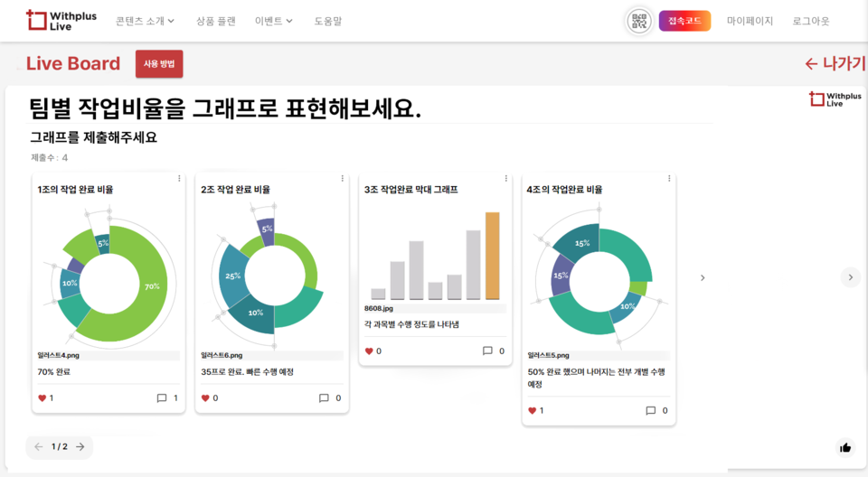Screen dimensions: 868x477
Task: Click the circular next arrow at right edge
Action: click(x=850, y=277)
